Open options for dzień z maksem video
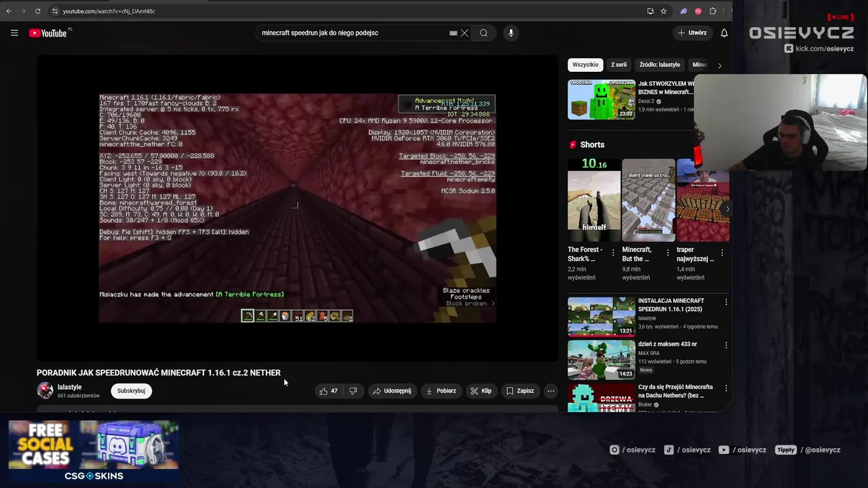The width and height of the screenshot is (868, 488). click(x=726, y=345)
